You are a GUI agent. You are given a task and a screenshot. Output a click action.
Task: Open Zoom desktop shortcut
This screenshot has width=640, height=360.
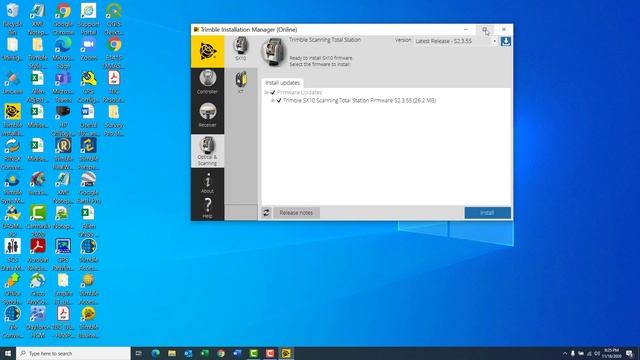89,49
